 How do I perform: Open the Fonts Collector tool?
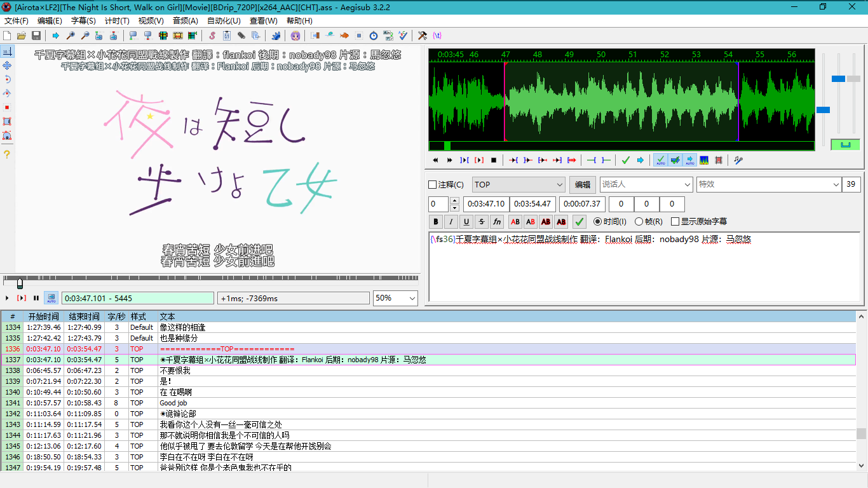pyautogui.click(x=255, y=35)
